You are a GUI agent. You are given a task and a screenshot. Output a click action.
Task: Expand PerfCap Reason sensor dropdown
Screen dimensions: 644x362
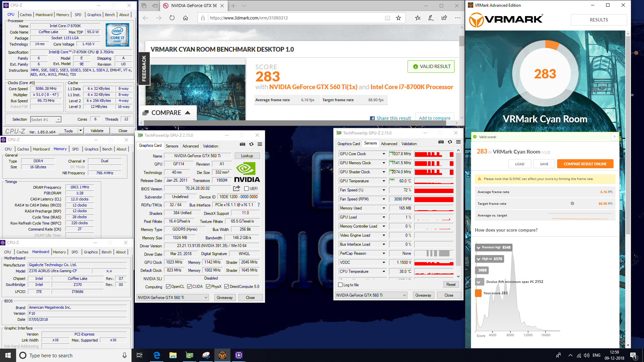(384, 253)
